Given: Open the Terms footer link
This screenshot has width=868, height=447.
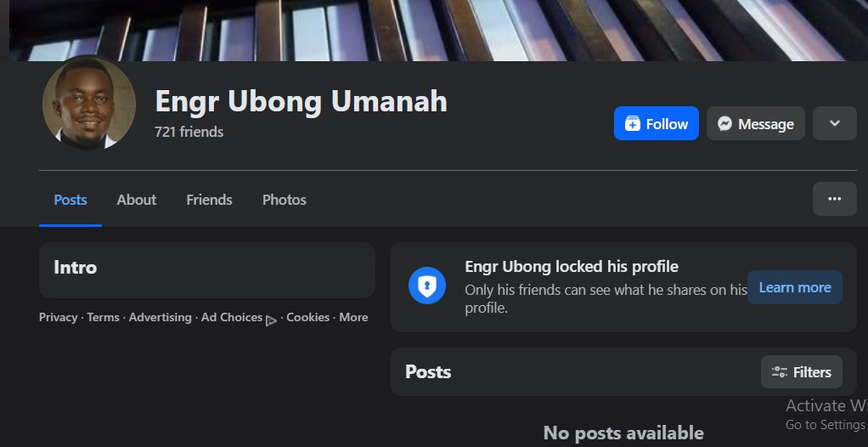Looking at the screenshot, I should pos(103,317).
